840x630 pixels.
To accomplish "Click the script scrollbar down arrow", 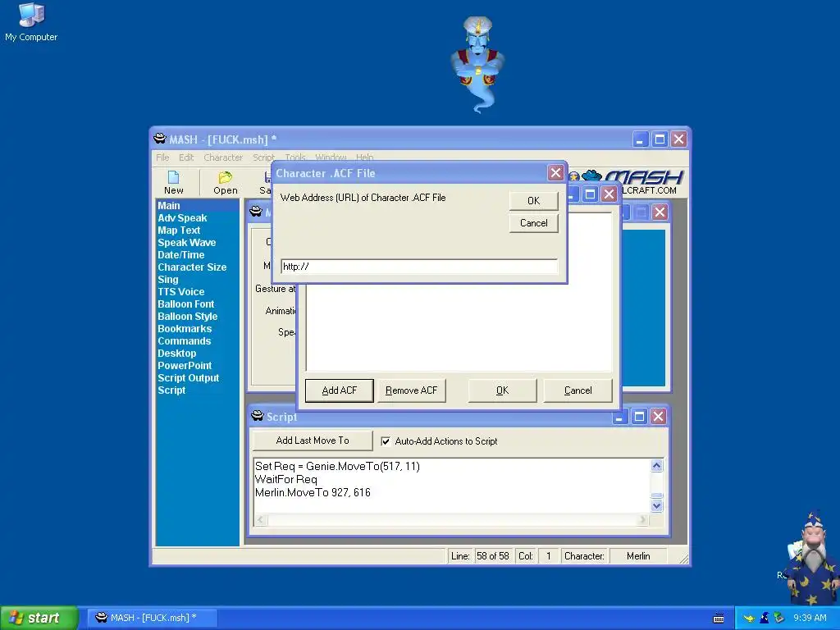I will [657, 505].
